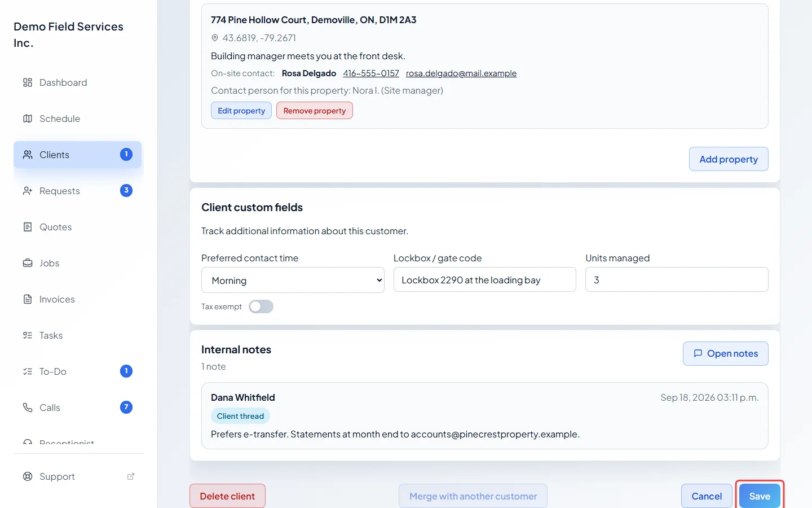The height and width of the screenshot is (508, 812).
Task: Click the Dana Whitfield note author name
Action: (243, 397)
